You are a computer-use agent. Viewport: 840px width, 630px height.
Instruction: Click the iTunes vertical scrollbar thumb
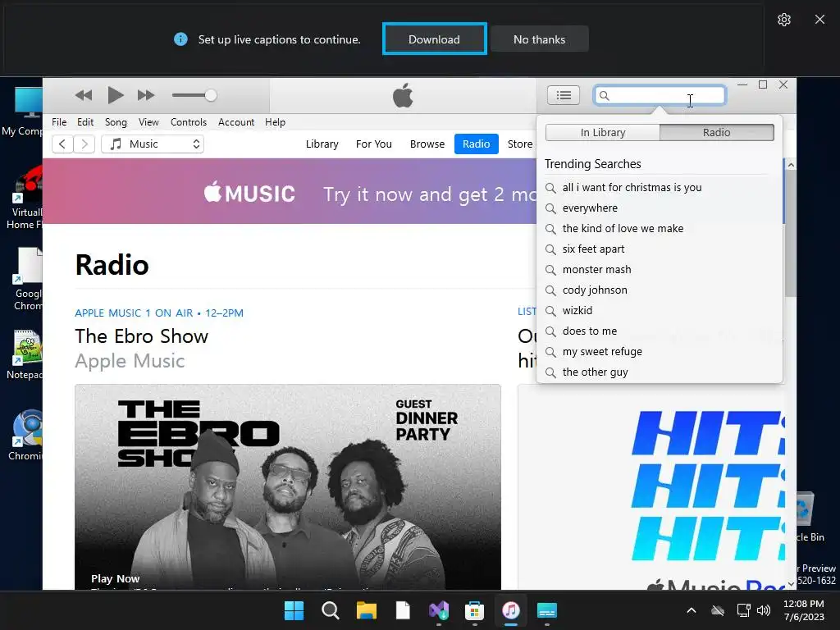791,234
